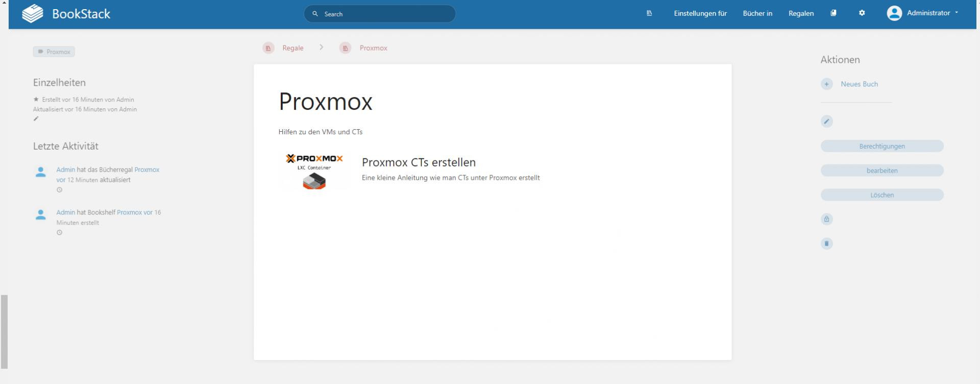Click the Regale breadcrumb shelf icon
The width and height of the screenshot is (980, 384).
click(268, 48)
